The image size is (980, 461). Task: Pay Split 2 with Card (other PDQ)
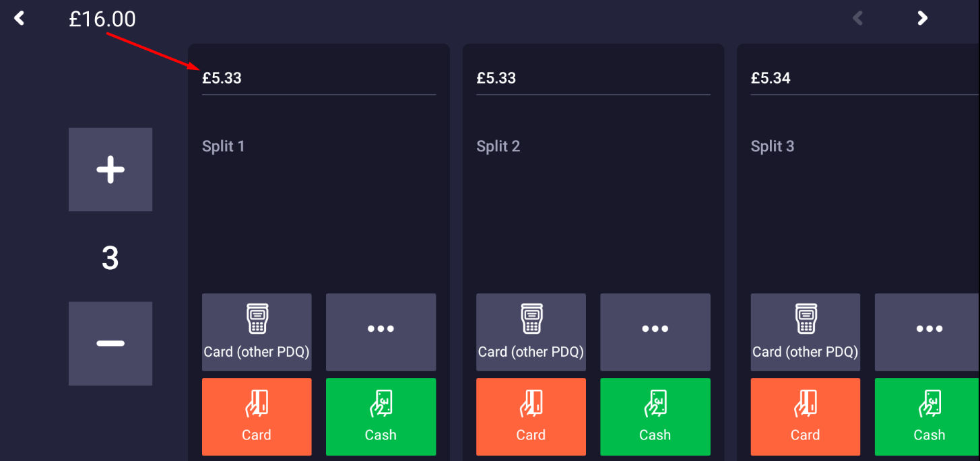[x=531, y=332]
